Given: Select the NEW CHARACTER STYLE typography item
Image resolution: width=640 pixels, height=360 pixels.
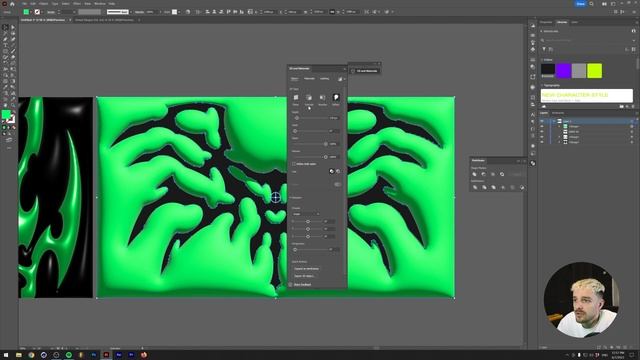Looking at the screenshot, I should [x=587, y=96].
